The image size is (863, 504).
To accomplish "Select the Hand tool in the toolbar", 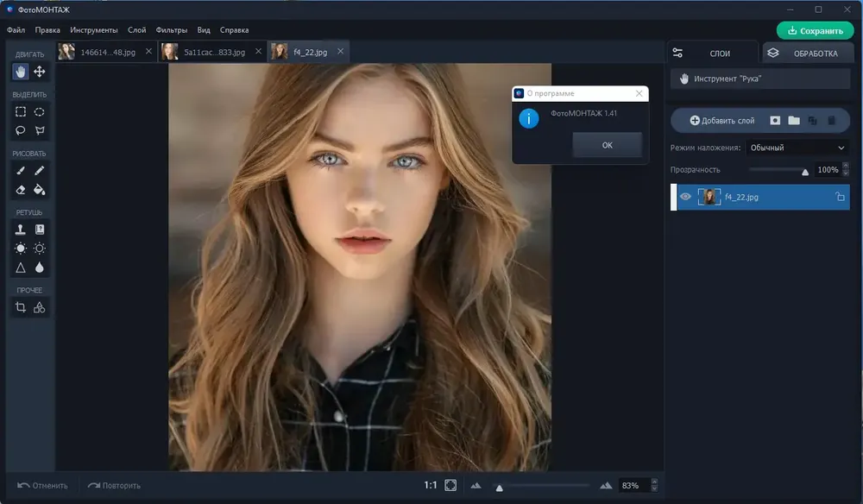I will pos(21,72).
